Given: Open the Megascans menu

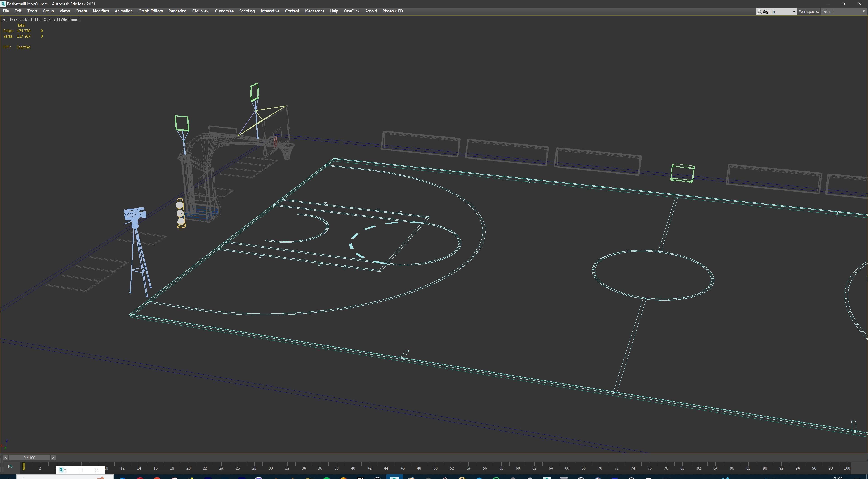Looking at the screenshot, I should pyautogui.click(x=314, y=11).
